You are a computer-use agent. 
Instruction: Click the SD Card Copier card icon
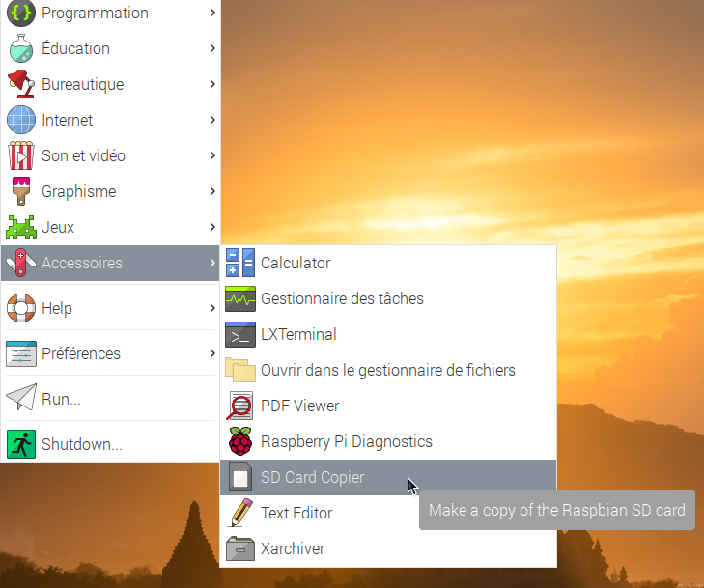(240, 477)
